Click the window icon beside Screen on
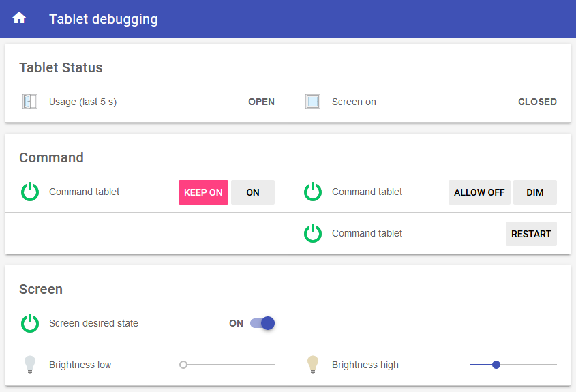Screen dimensions: 576x392 (313, 102)
